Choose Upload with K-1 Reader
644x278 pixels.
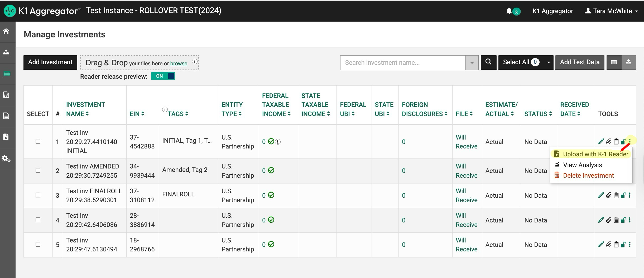[595, 154]
